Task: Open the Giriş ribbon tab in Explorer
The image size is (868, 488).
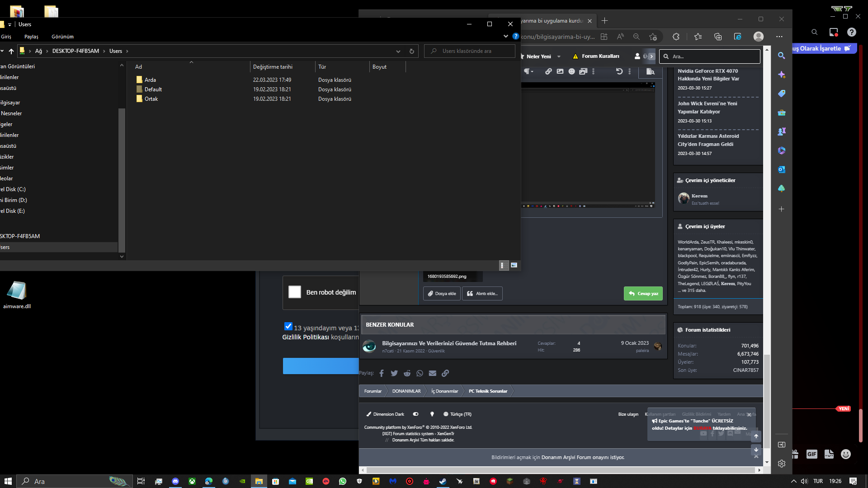Action: pyautogui.click(x=6, y=37)
